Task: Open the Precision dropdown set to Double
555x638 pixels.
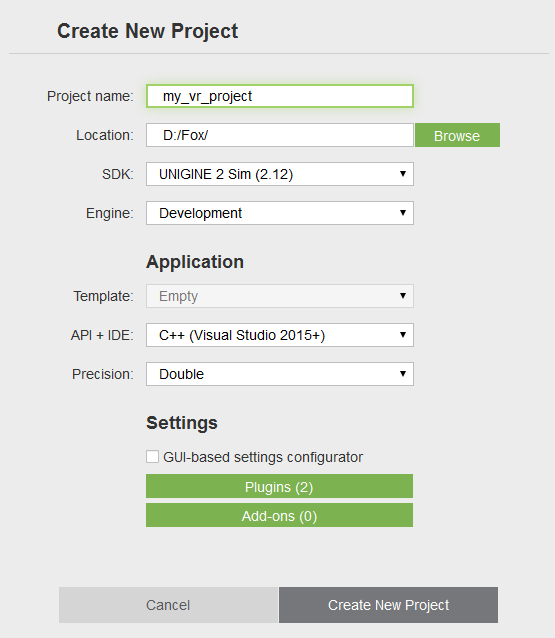Action: pyautogui.click(x=280, y=374)
